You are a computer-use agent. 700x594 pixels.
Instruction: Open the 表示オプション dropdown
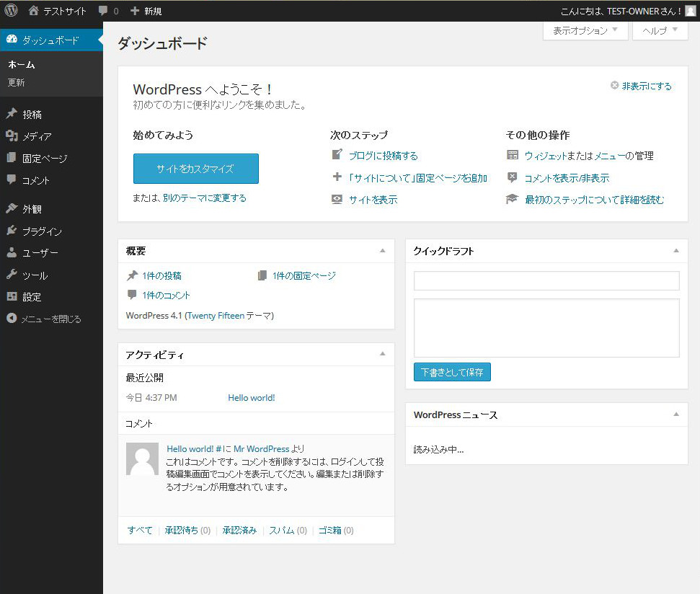click(x=585, y=30)
